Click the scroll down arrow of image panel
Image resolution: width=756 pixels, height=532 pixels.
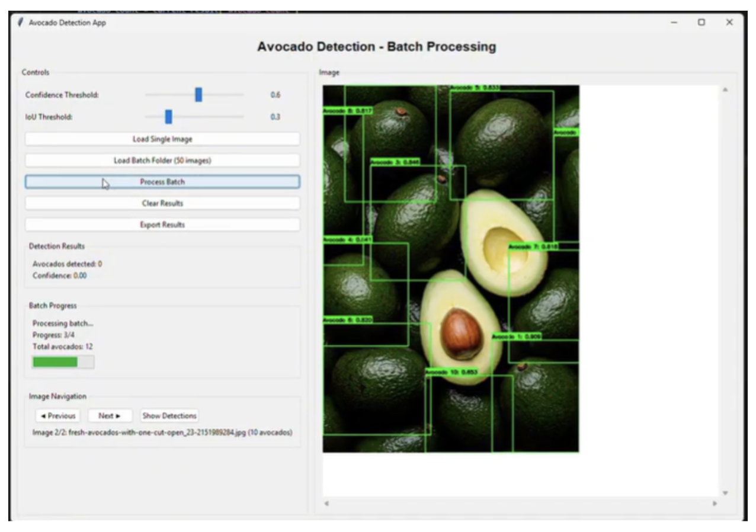[725, 492]
